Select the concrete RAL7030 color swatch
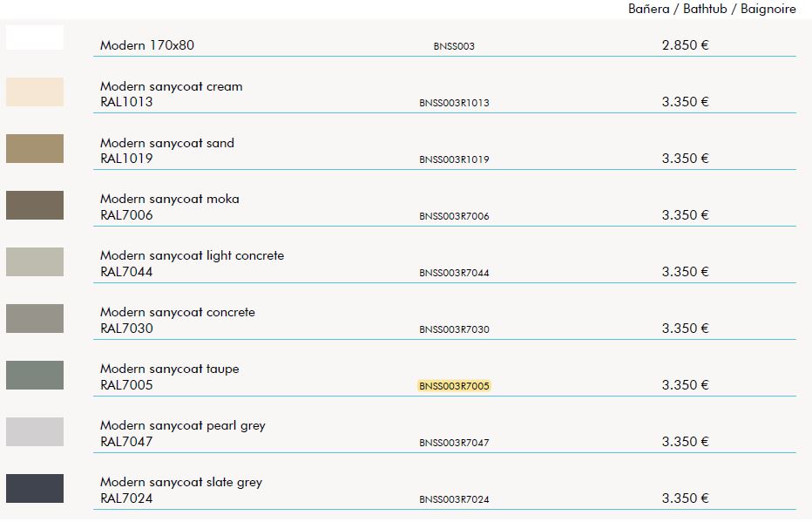This screenshot has height=522, width=812. tap(35, 318)
